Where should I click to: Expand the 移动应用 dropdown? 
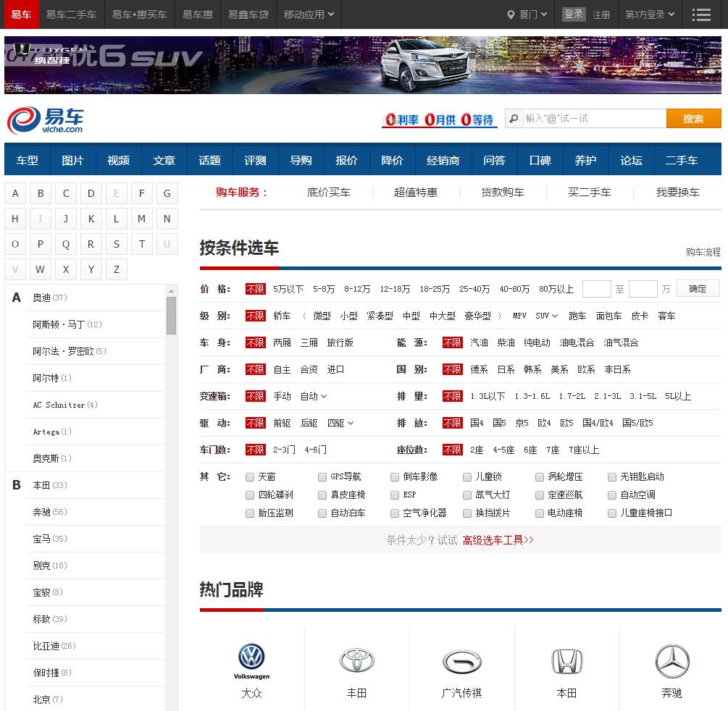(309, 14)
